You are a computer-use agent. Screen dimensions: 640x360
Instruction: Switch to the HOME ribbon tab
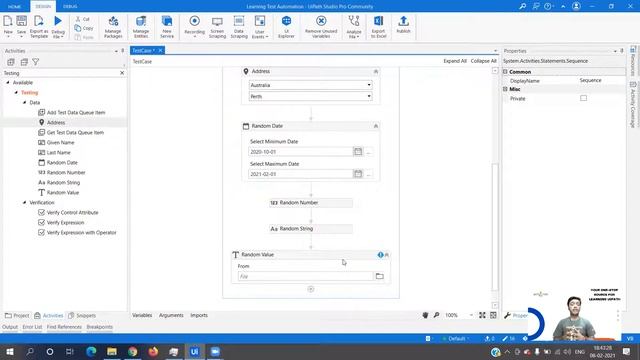coord(14,7)
